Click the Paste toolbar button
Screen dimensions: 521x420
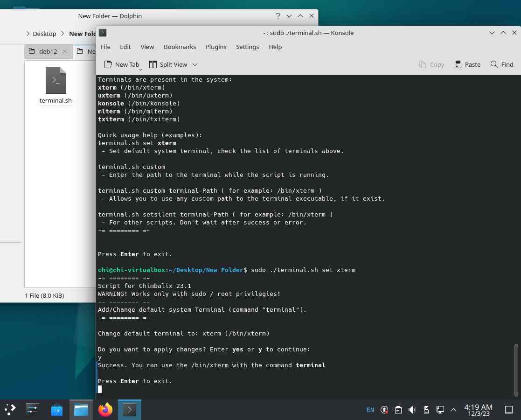click(467, 64)
